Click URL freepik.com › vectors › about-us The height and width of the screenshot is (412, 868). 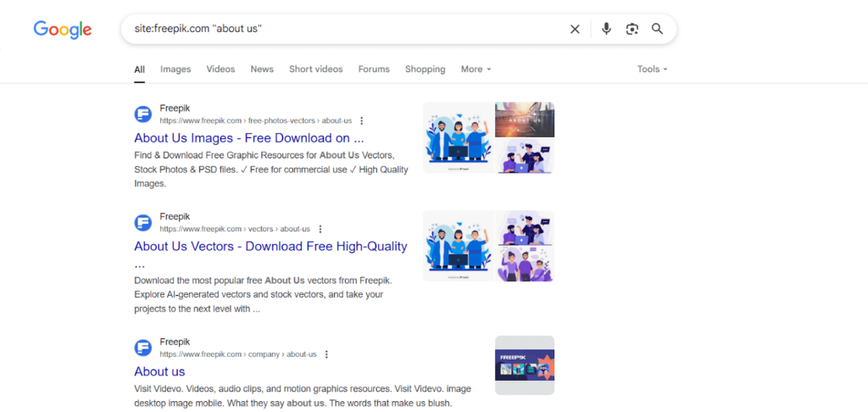pyautogui.click(x=235, y=229)
